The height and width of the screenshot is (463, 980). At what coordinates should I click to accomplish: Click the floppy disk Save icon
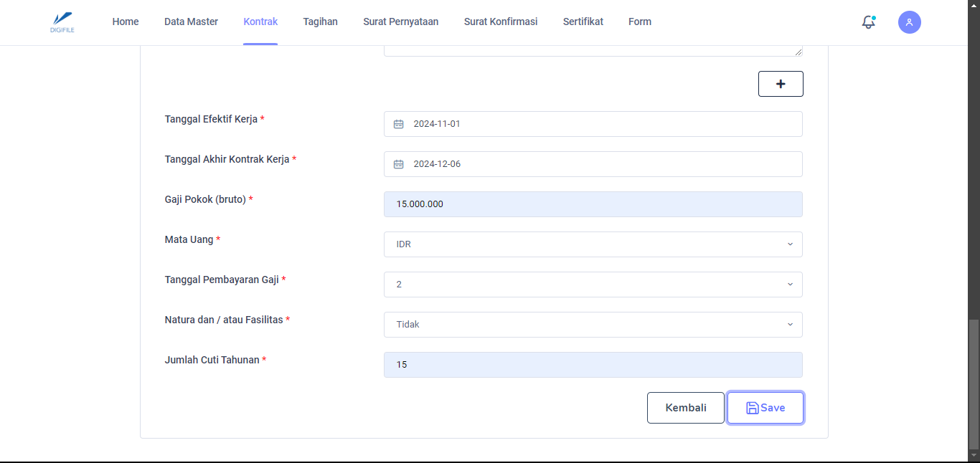[752, 408]
